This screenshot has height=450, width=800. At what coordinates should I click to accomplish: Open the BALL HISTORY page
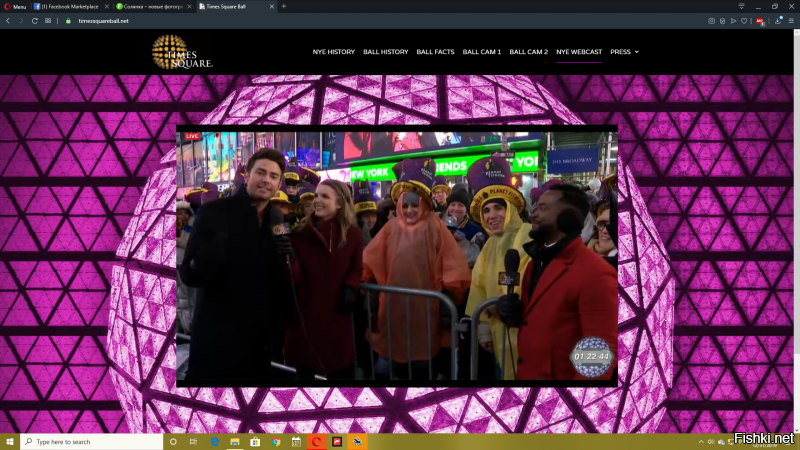point(386,52)
